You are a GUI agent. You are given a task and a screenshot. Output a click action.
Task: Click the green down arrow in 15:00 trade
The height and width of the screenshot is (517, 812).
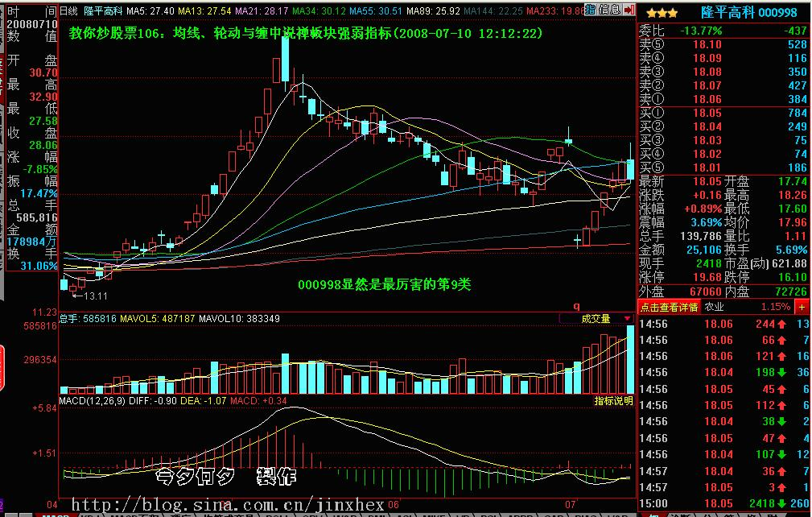(781, 503)
